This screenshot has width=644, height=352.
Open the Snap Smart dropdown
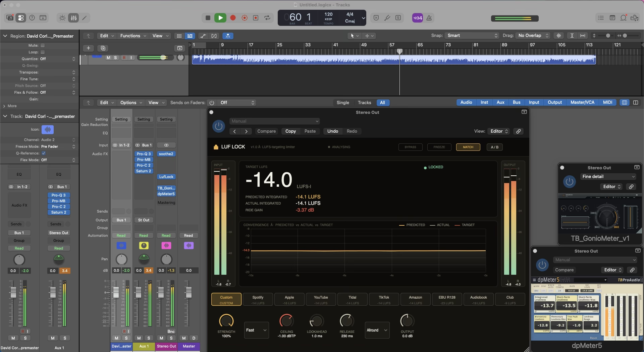(472, 36)
